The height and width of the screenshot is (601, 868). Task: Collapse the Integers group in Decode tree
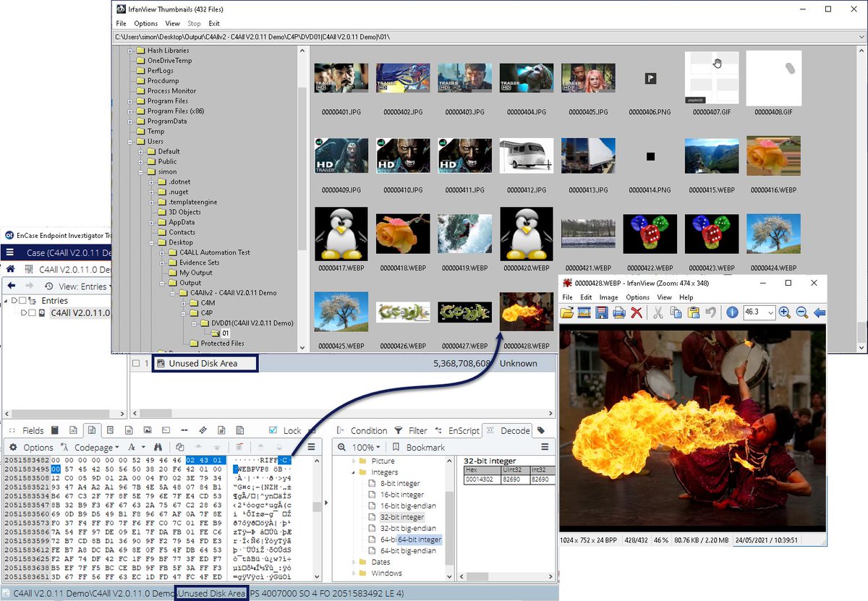354,472
